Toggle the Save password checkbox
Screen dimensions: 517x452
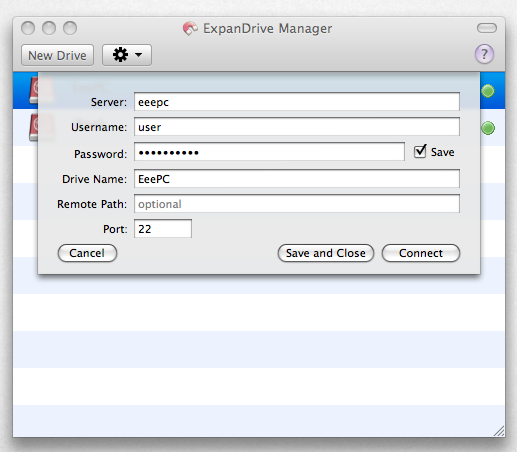click(420, 152)
